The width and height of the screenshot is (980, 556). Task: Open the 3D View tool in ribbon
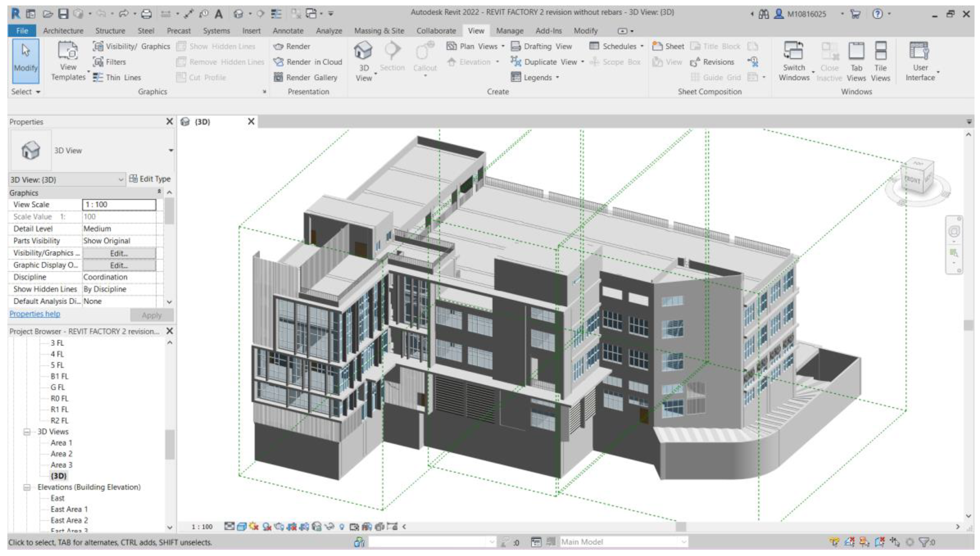(363, 57)
